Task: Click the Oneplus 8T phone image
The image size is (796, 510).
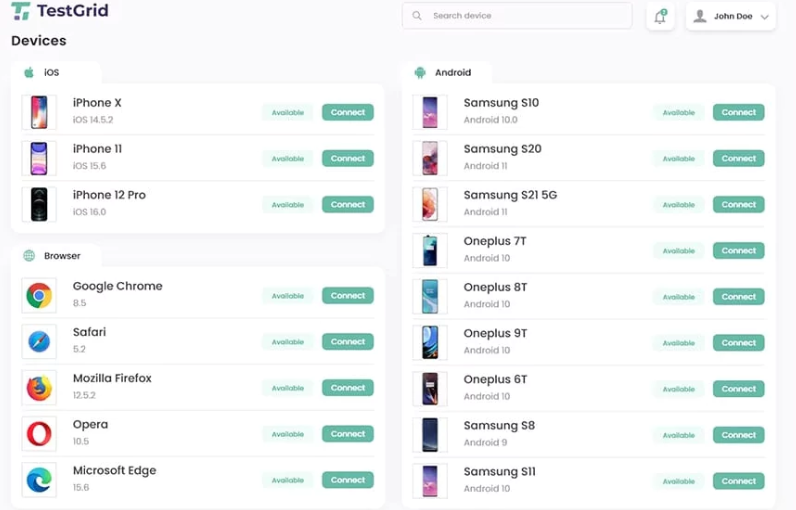Action: (x=430, y=297)
